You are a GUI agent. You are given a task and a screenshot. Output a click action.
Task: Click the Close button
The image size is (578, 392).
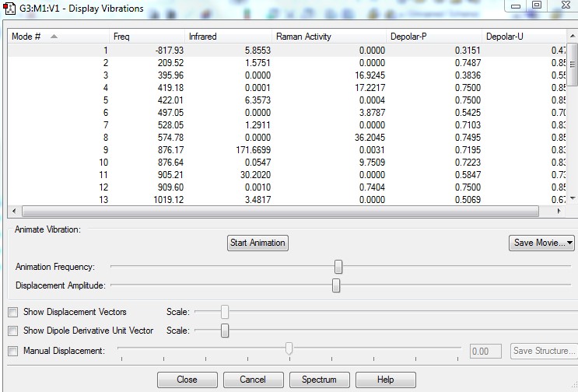(187, 380)
